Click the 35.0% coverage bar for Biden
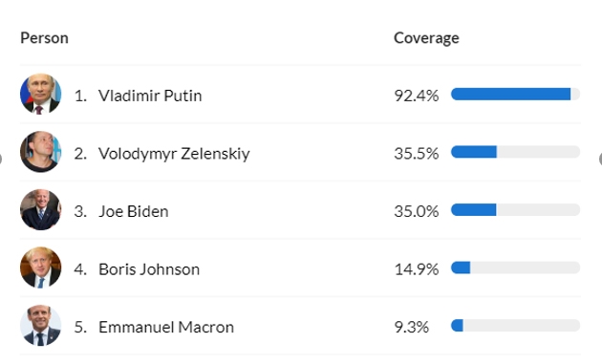 point(515,209)
